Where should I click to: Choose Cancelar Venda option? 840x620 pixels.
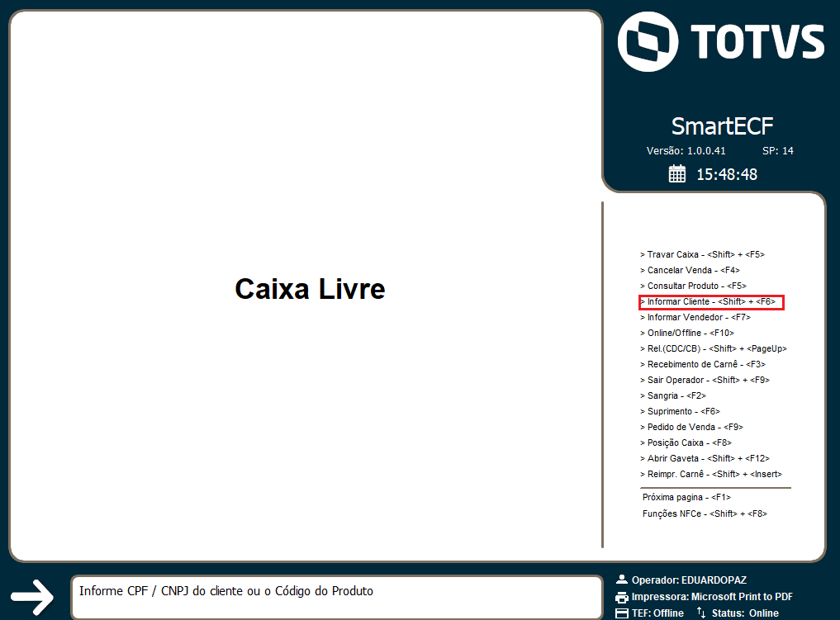(690, 271)
